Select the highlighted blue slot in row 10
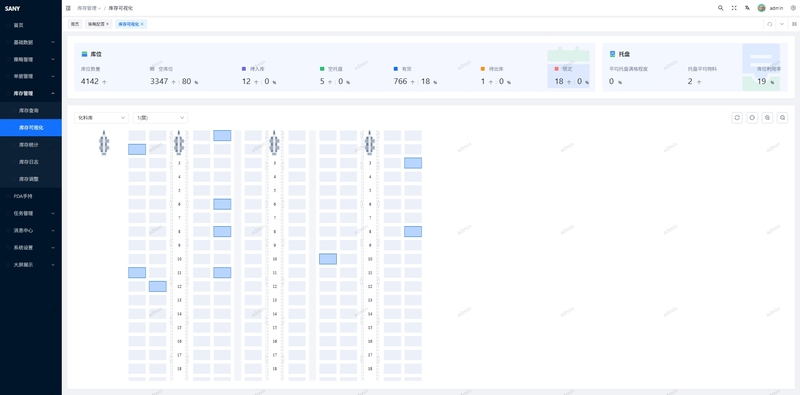 point(328,259)
